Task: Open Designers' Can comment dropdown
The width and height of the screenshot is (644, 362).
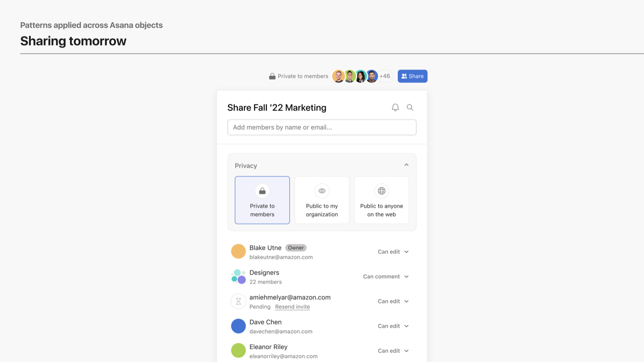Action: tap(386, 276)
